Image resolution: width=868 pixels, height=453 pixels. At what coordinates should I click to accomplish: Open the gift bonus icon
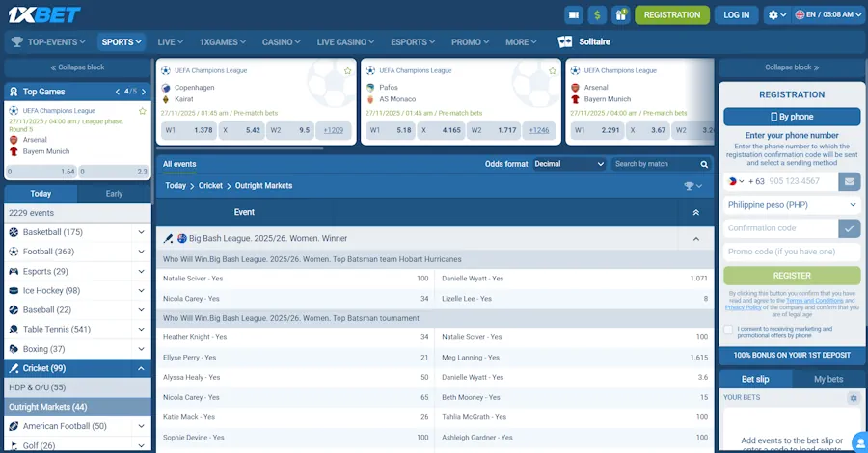click(620, 14)
